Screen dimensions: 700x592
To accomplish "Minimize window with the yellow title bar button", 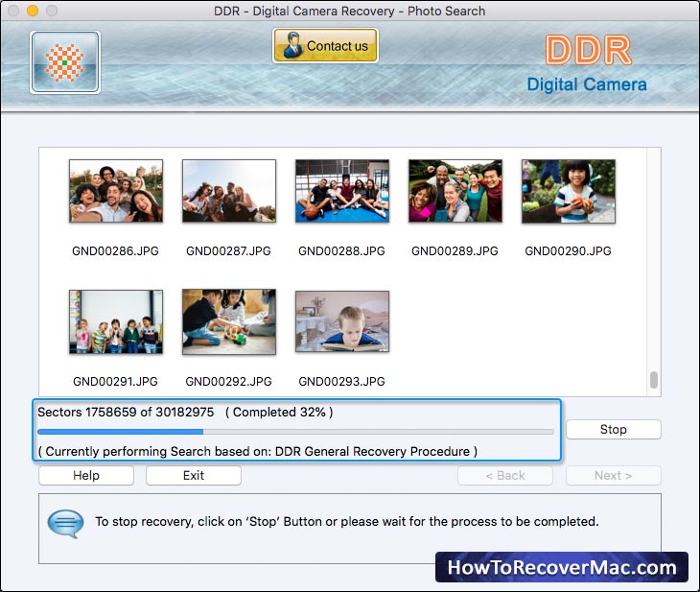I will [33, 11].
